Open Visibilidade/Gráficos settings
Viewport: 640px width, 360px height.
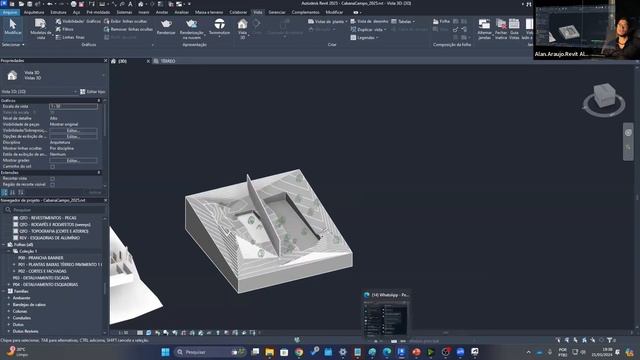[78, 21]
